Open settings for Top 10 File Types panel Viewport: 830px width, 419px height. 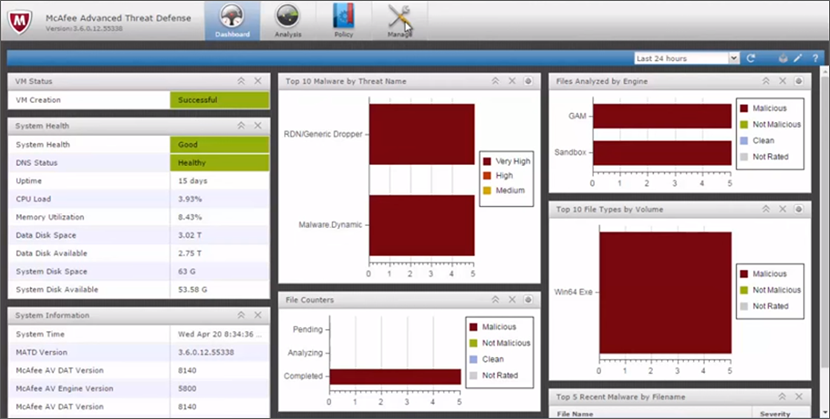[x=800, y=209]
